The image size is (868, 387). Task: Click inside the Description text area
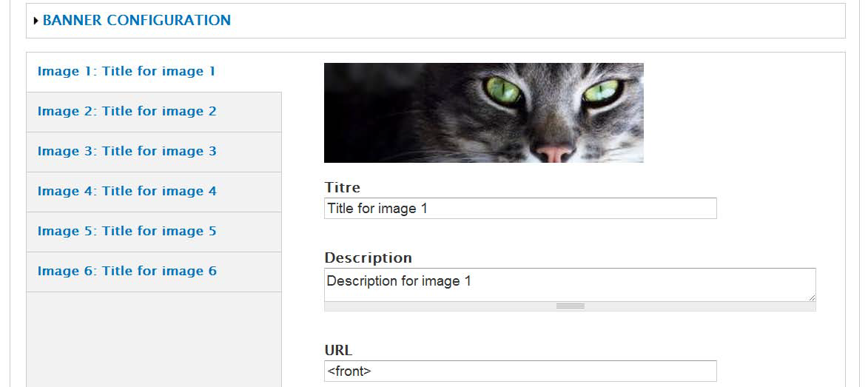570,285
